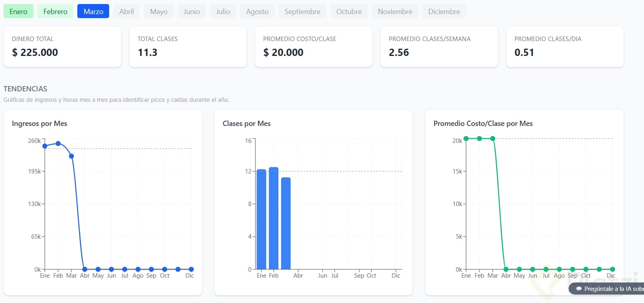The image size is (644, 303).
Task: Open the Pregúntale a la IA assistant
Action: pyautogui.click(x=610, y=289)
